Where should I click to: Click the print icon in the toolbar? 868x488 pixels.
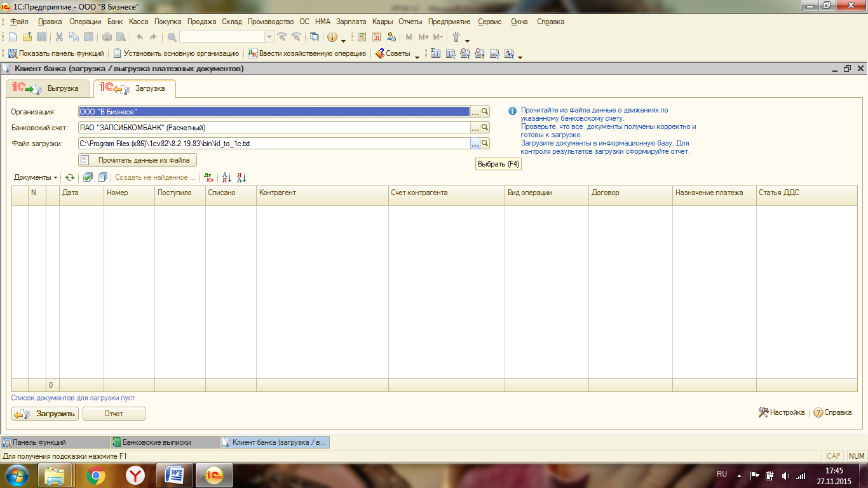point(105,37)
